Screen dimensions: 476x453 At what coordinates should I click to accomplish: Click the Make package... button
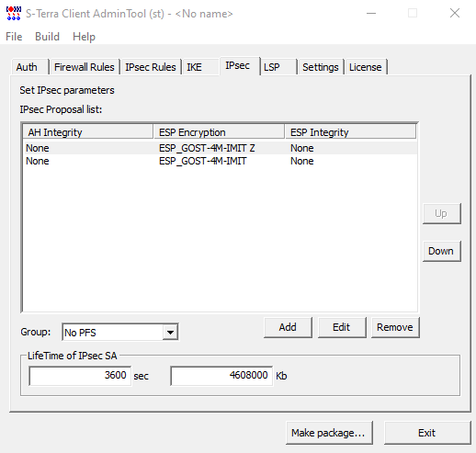point(329,433)
